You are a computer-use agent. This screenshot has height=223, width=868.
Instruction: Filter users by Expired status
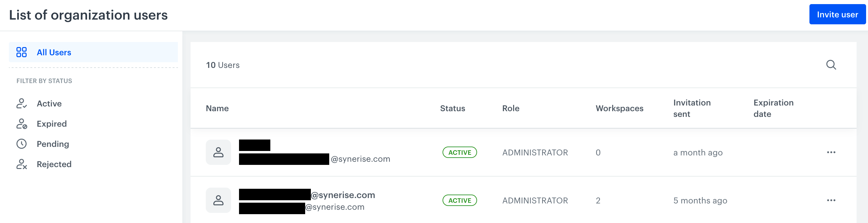point(52,124)
